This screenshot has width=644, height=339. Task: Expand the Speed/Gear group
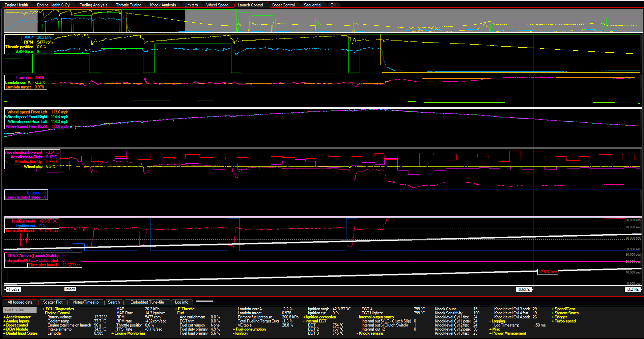[x=563, y=309]
